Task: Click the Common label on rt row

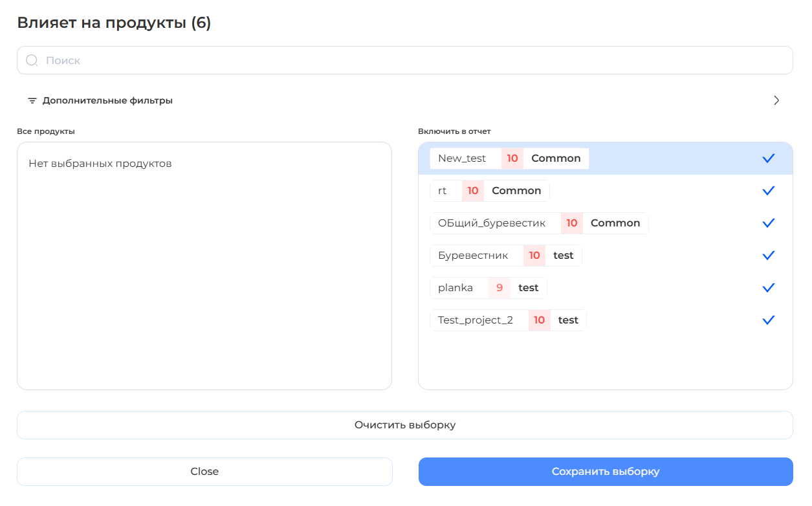Action: 516,191
